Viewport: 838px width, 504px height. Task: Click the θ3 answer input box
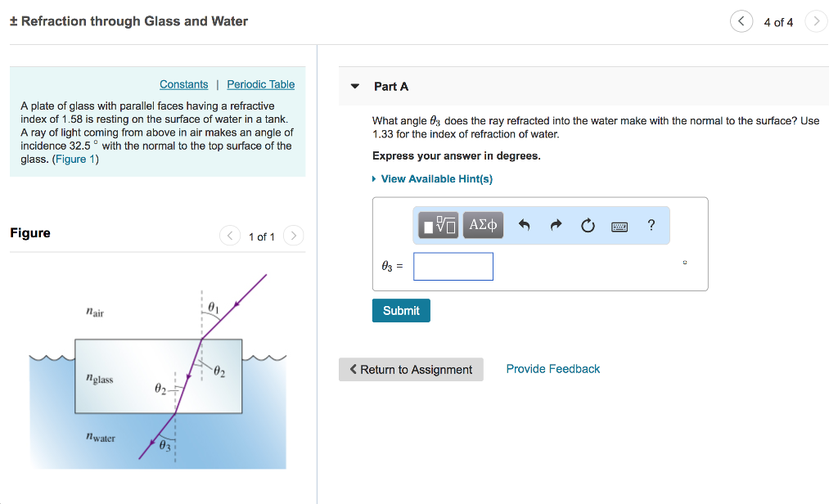coord(453,266)
